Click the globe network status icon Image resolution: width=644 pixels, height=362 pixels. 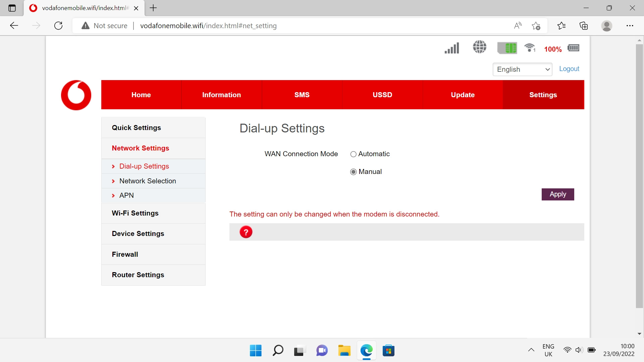point(480,47)
